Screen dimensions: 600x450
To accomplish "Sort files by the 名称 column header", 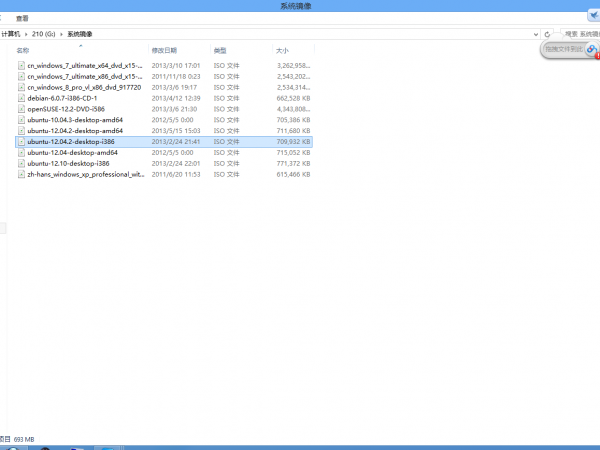I will 23,50.
